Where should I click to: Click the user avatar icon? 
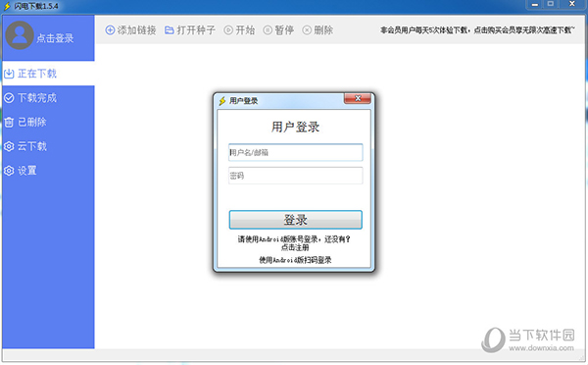coord(20,35)
